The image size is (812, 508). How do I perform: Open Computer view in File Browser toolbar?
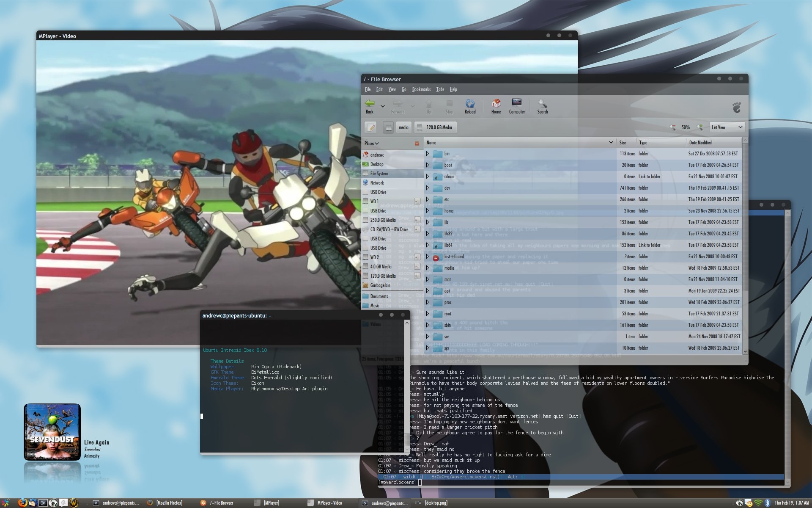point(517,106)
